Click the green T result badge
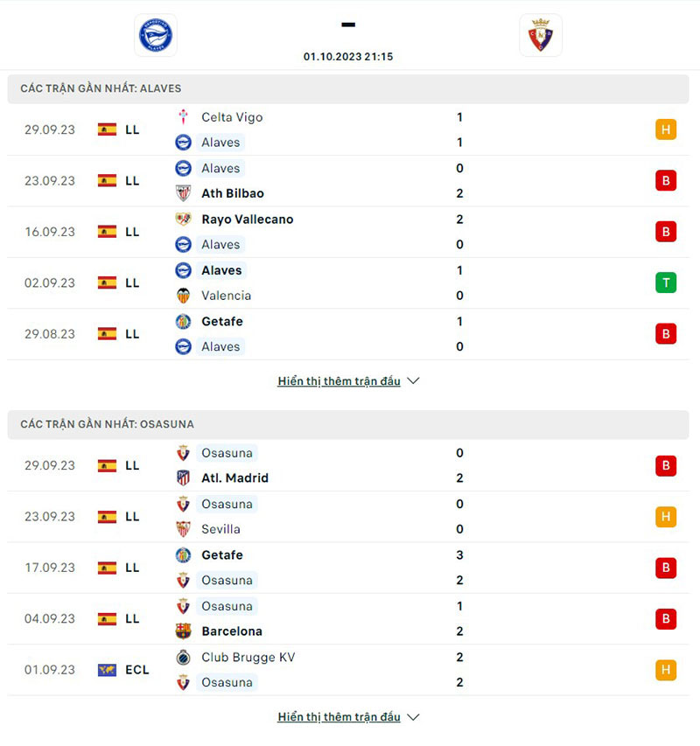This screenshot has width=700, height=746. click(x=666, y=282)
